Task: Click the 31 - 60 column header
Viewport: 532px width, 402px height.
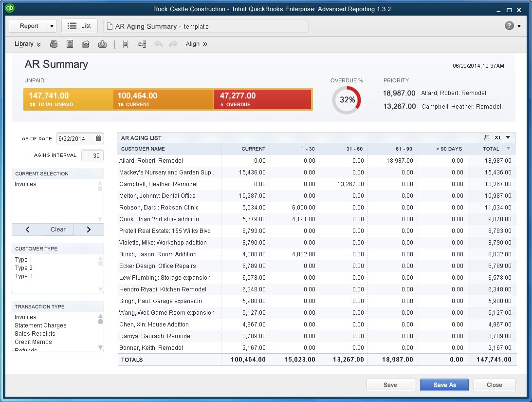Action: coord(354,149)
